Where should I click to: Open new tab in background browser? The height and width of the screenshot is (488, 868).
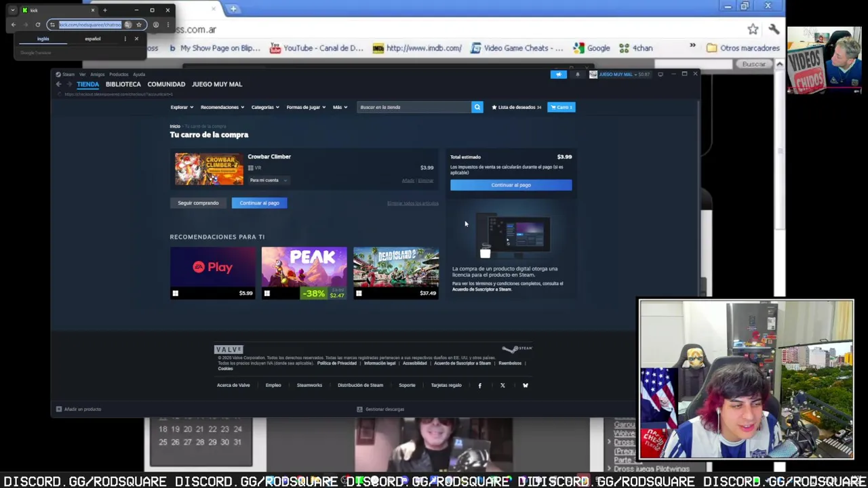233,9
